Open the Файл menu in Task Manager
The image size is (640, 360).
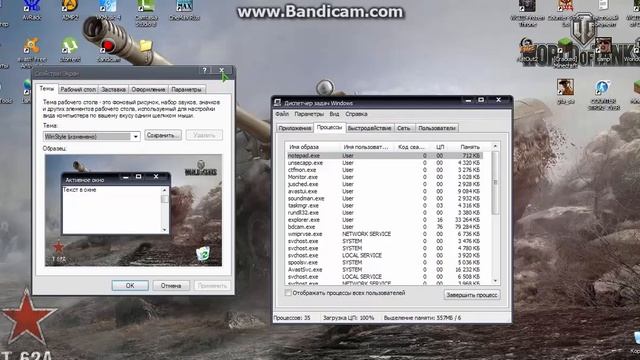[282, 114]
